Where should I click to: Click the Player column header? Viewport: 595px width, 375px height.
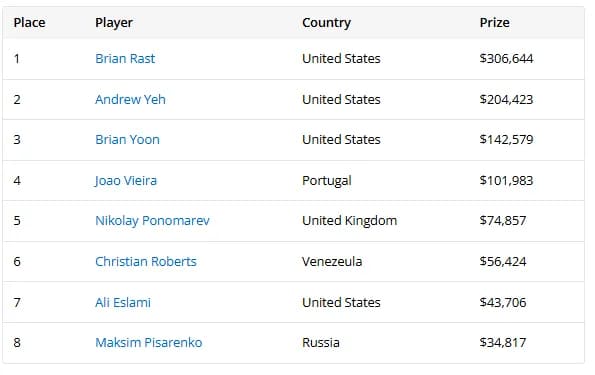tap(114, 23)
